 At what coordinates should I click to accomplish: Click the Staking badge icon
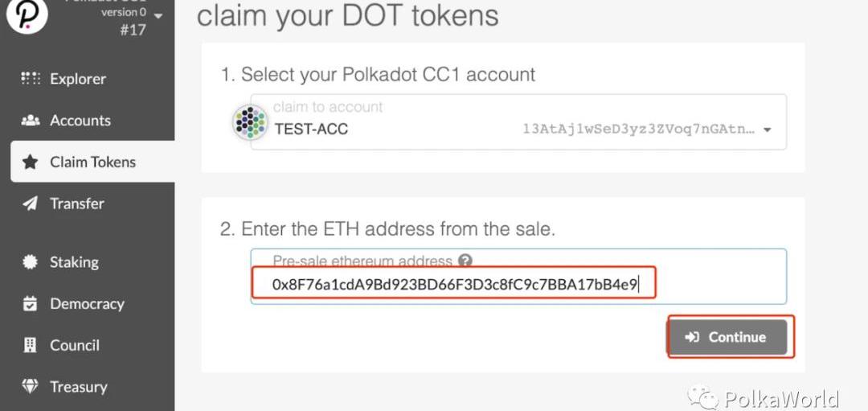[30, 262]
